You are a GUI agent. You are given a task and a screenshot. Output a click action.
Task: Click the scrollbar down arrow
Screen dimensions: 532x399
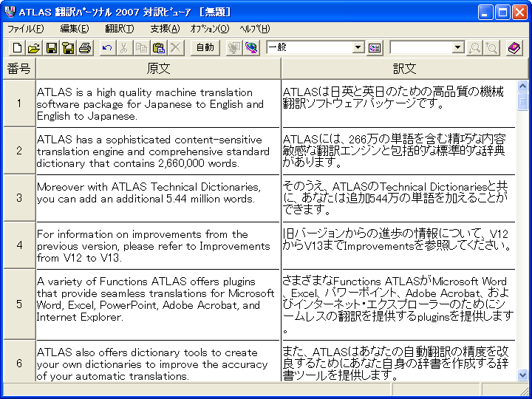pos(523,375)
